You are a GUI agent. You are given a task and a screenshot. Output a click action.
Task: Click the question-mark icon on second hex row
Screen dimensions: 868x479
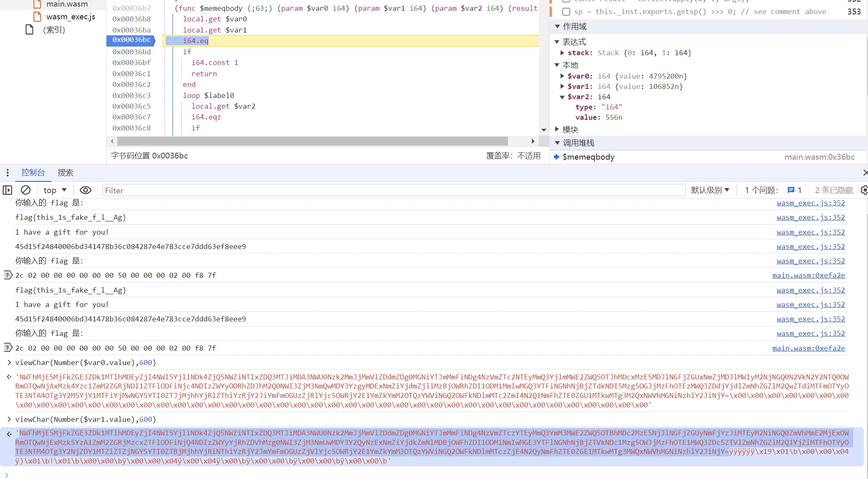8,348
